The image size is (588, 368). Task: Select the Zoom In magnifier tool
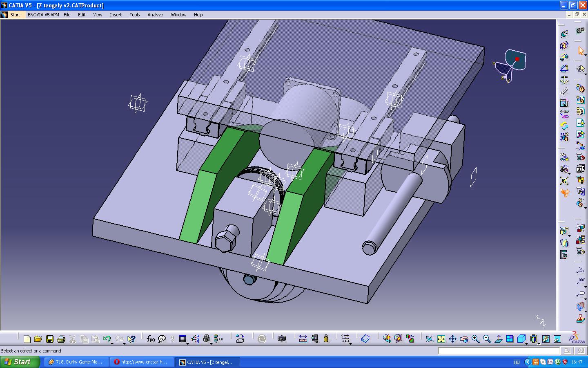coord(475,339)
